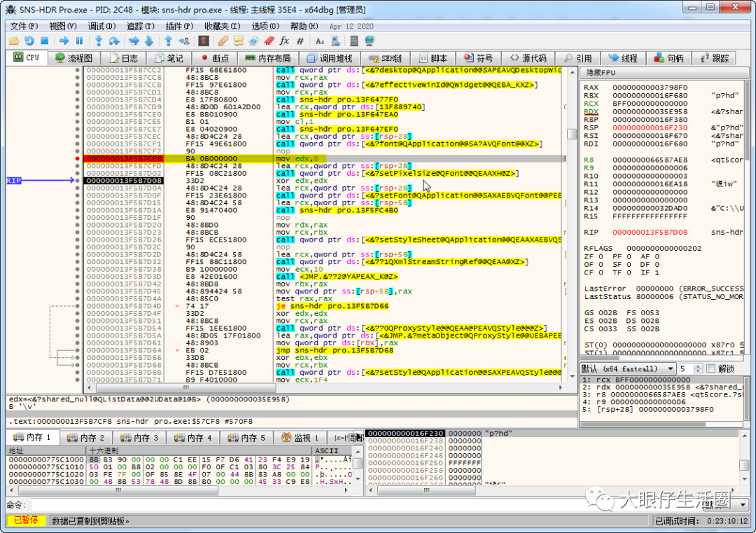Switch to the 断点 tab
Viewport: 756px width, 533px height.
(x=216, y=58)
